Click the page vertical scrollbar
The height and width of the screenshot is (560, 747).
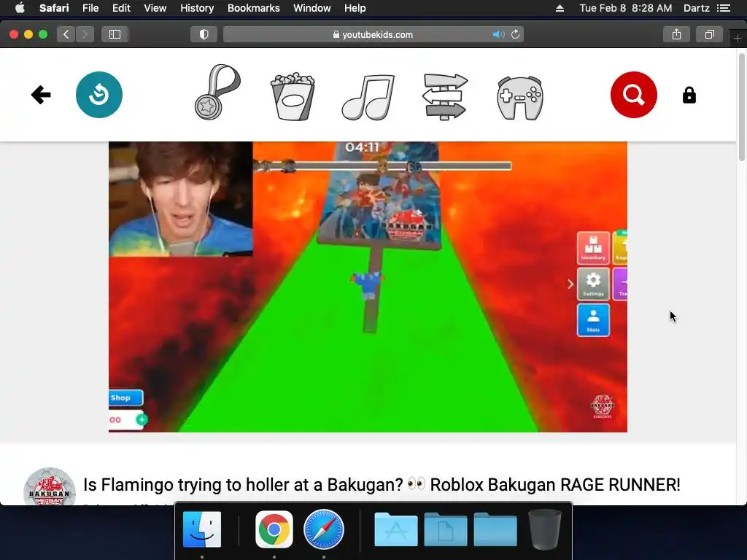741,108
